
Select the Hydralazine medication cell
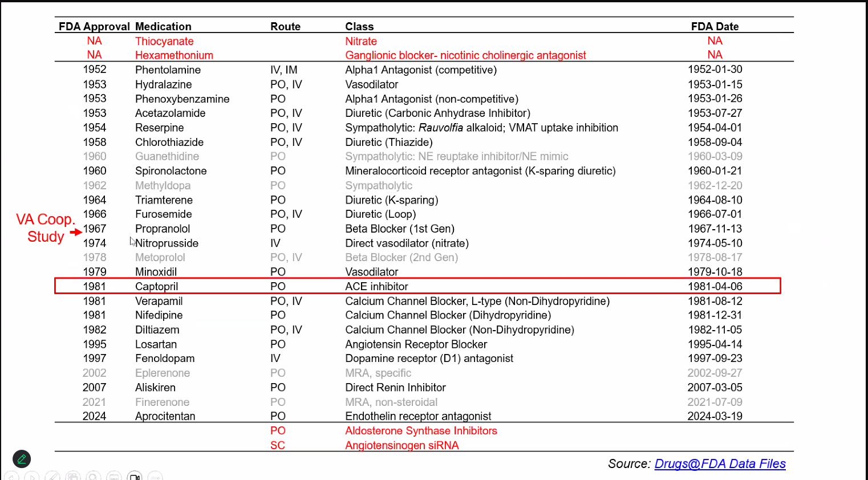coord(163,84)
